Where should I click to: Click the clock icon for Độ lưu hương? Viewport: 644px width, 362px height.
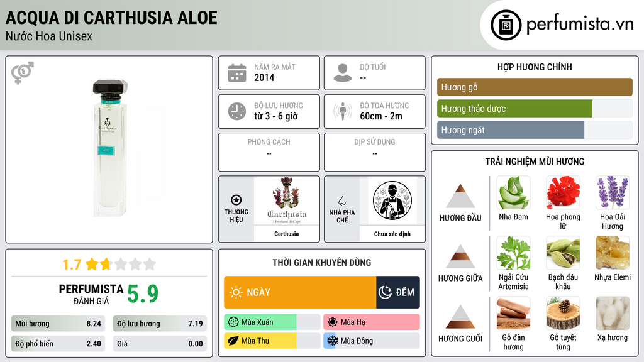coord(237,111)
